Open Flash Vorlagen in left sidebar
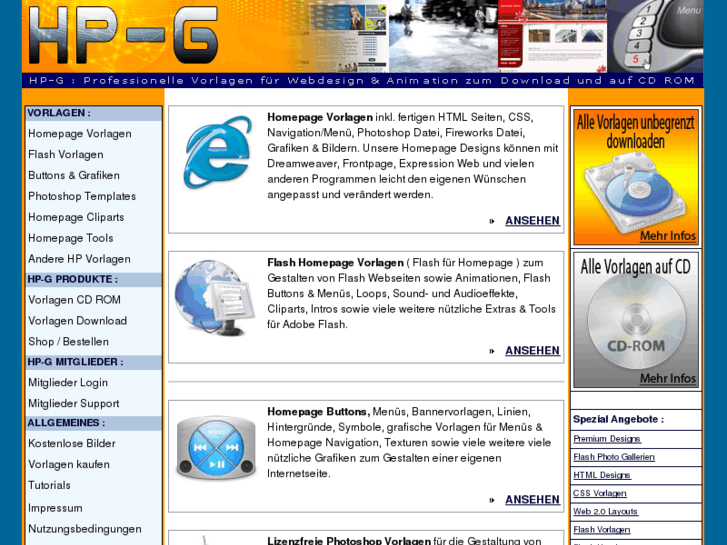Image resolution: width=727 pixels, height=545 pixels. tap(66, 154)
